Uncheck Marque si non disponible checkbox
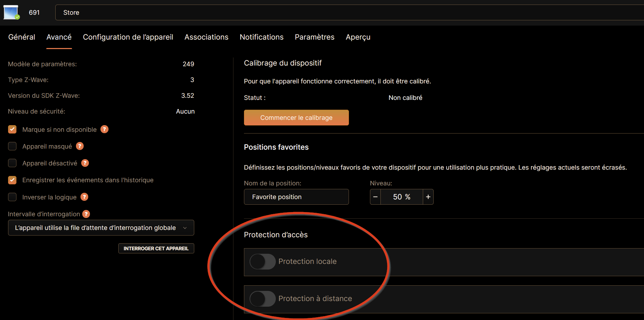Viewport: 644px width, 320px height. (x=12, y=129)
